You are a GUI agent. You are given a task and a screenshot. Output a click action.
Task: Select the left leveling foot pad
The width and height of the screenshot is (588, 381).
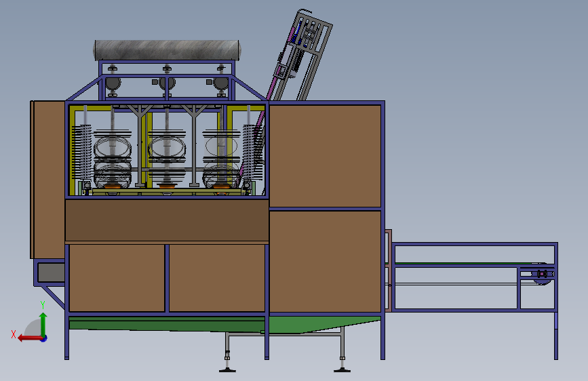[x=227, y=371]
